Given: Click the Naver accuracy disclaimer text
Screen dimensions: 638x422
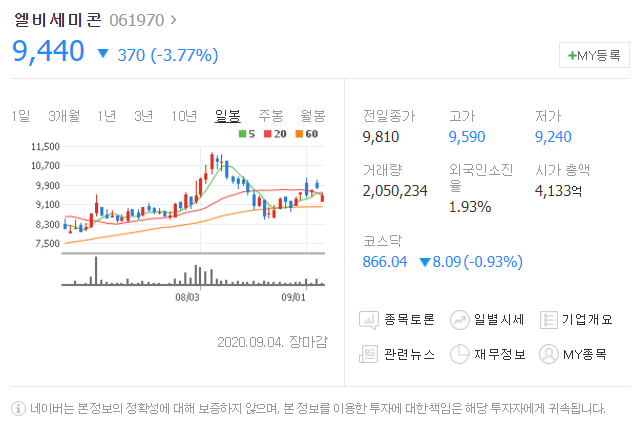Looking at the screenshot, I should (x=317, y=408).
